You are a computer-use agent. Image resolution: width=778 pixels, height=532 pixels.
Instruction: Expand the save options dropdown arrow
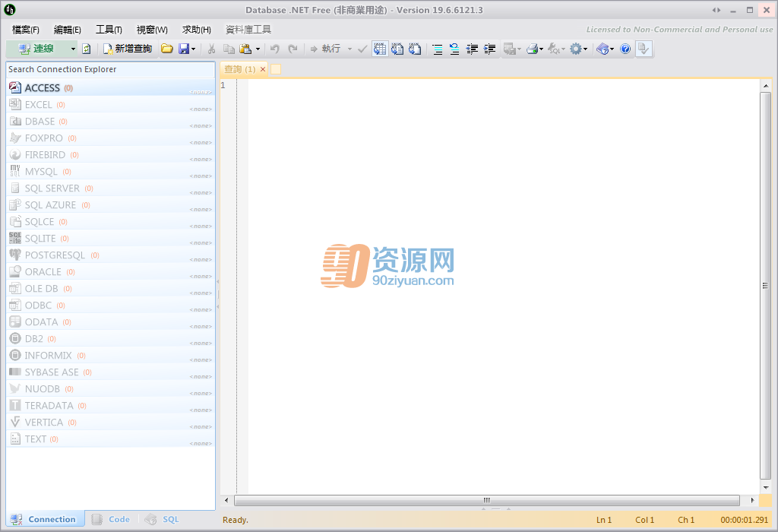194,49
